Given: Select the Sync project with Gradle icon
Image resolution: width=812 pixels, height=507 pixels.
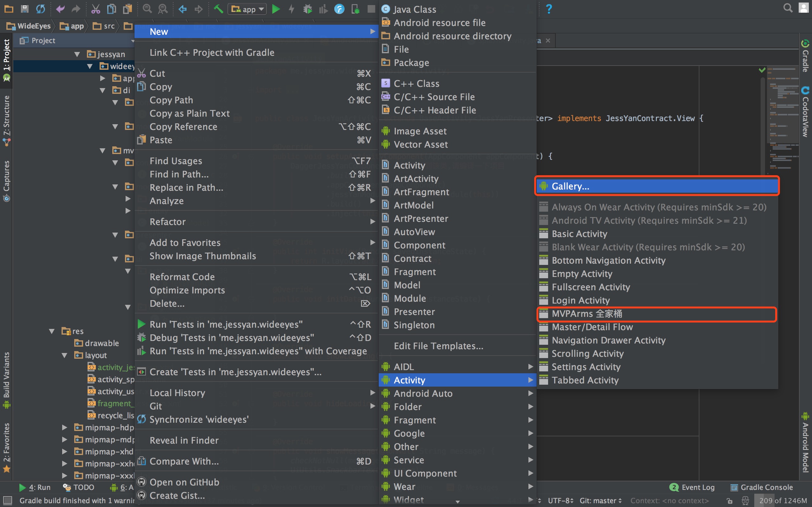Looking at the screenshot, I should [x=39, y=8].
